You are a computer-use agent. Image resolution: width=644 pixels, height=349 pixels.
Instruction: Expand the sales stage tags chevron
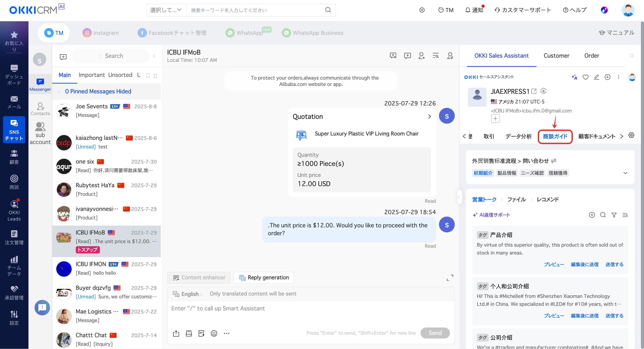[x=626, y=173]
